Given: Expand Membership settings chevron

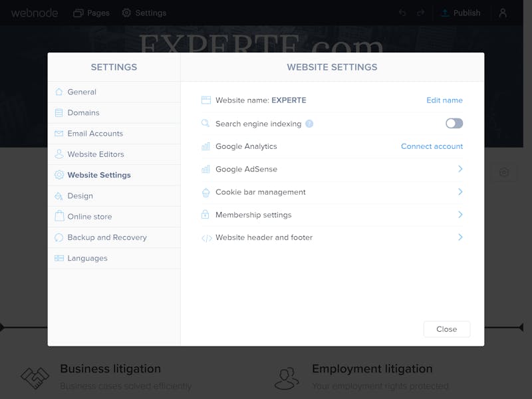Looking at the screenshot, I should point(460,214).
